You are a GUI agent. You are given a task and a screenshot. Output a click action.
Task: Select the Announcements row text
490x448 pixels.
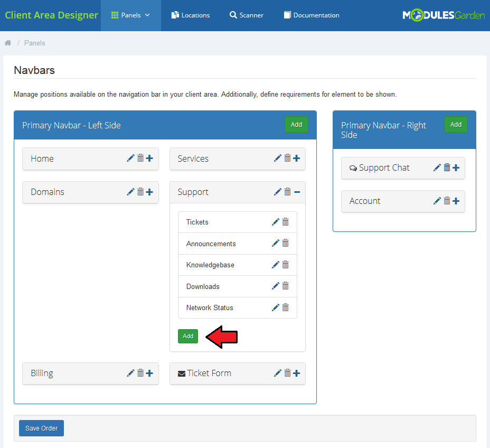coord(211,244)
